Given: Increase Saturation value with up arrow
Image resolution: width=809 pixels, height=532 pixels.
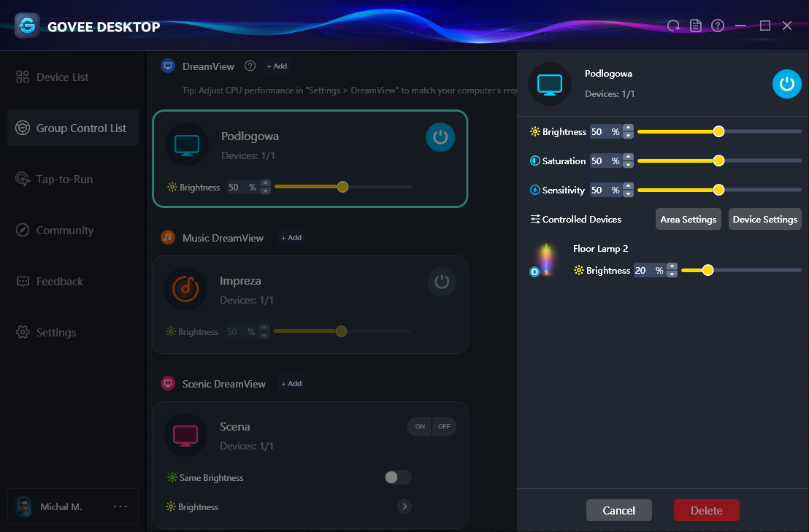Looking at the screenshot, I should (628, 157).
